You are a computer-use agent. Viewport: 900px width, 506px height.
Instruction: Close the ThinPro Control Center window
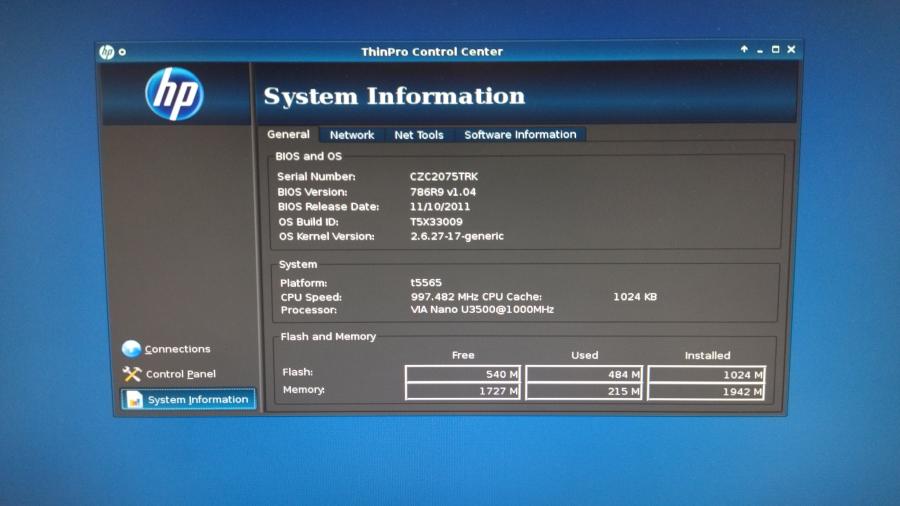click(x=792, y=49)
